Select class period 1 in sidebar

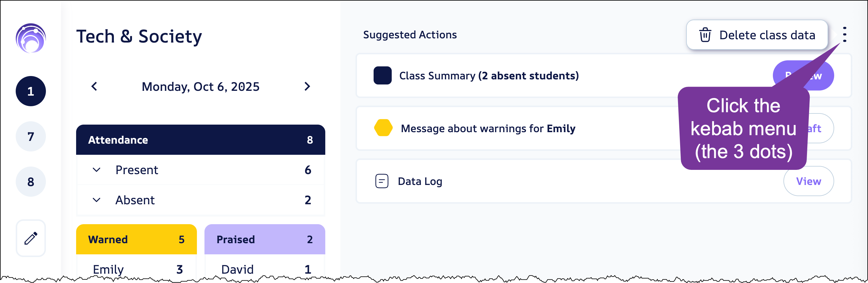(31, 91)
